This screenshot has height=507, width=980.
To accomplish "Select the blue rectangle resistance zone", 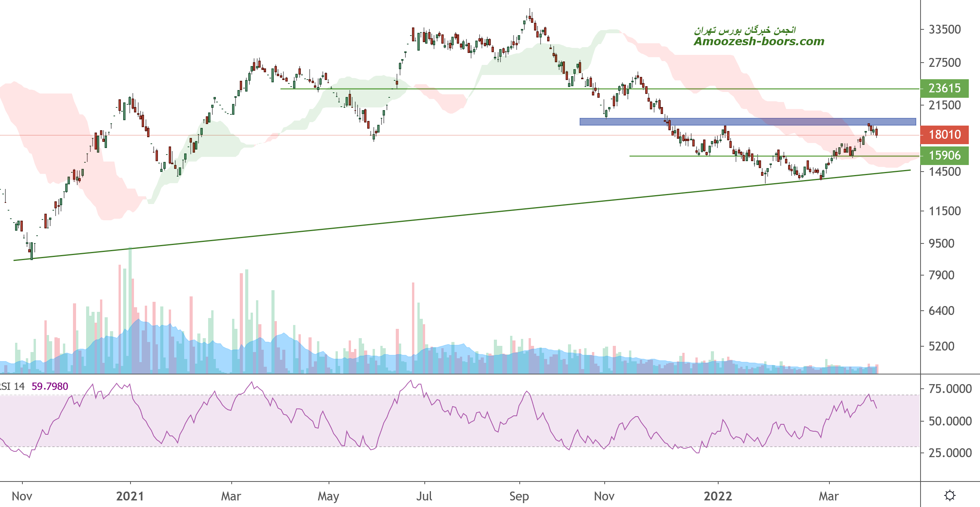I will tap(747, 122).
